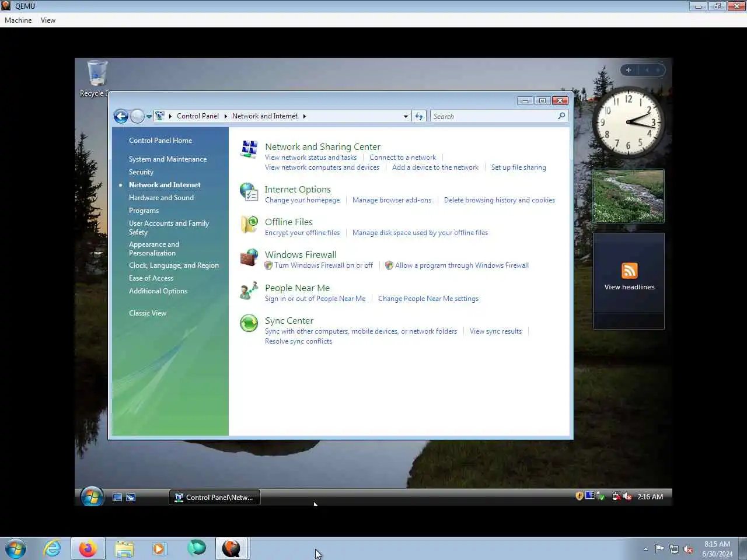Screen dimensions: 747x560
Task: Click the search magnifier icon
Action: click(561, 116)
